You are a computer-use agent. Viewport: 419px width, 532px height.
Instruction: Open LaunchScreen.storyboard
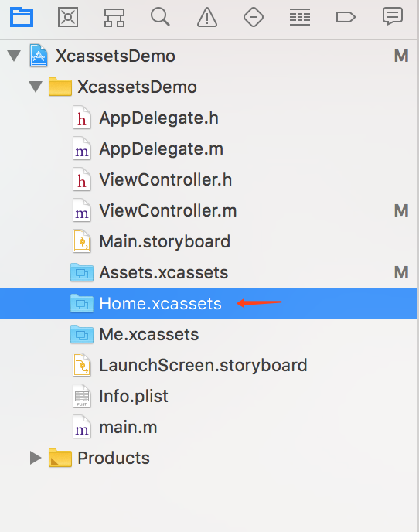point(209,365)
